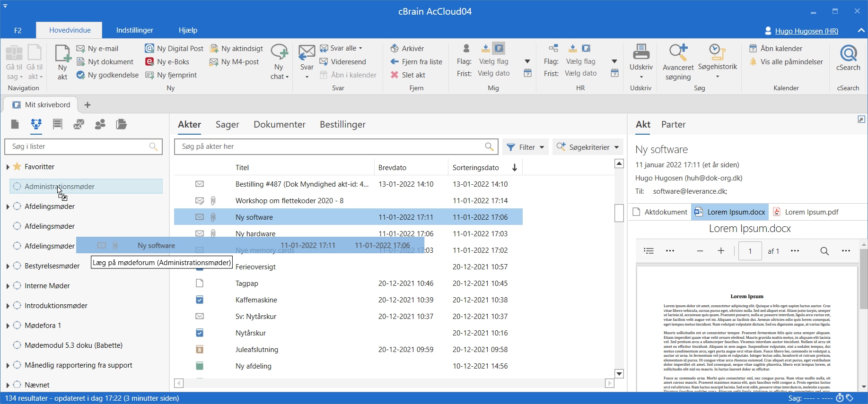Create a new akt with Ny akt
868x404 pixels.
click(62, 62)
